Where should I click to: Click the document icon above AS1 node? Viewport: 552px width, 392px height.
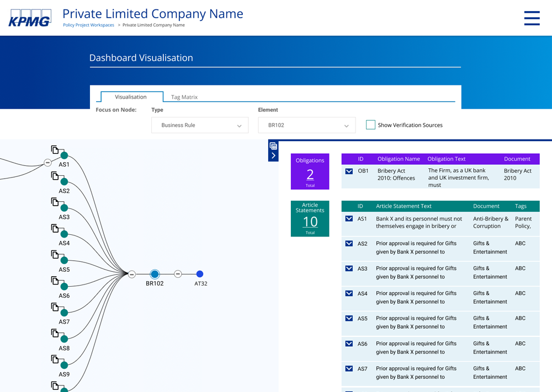(x=55, y=149)
